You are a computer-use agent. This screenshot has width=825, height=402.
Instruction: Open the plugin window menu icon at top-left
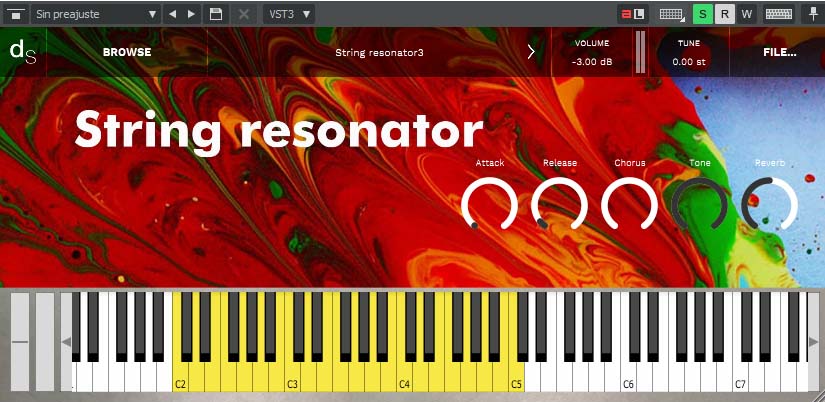pyautogui.click(x=16, y=14)
